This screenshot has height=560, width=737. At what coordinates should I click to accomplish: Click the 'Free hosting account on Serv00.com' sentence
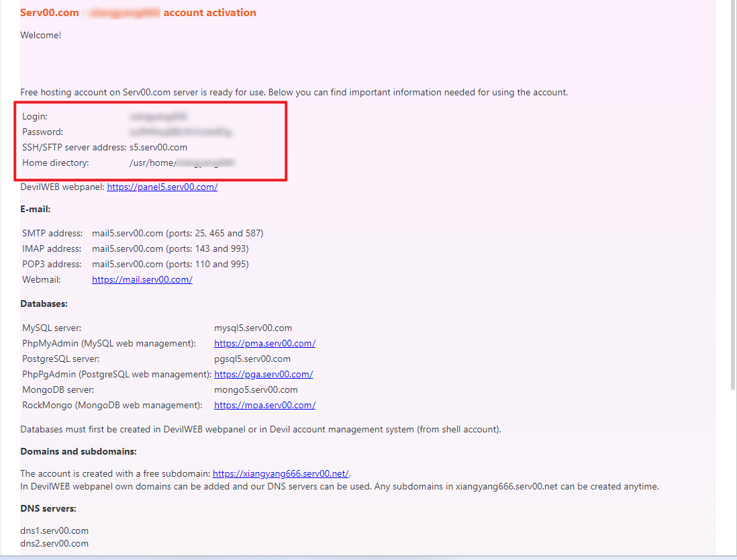tap(294, 92)
